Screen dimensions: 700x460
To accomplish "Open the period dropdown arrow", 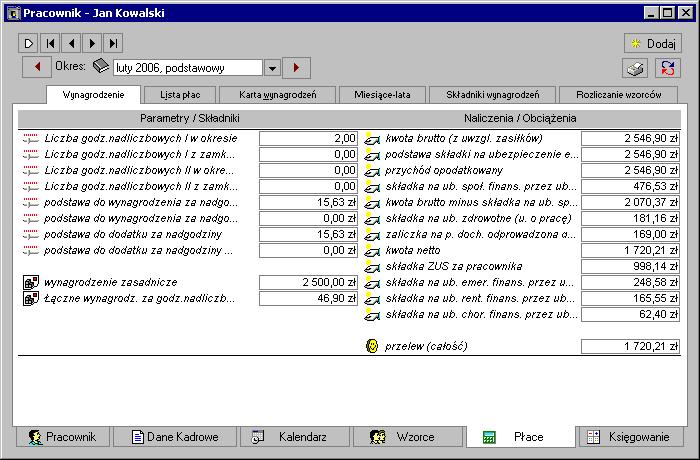I will tap(272, 68).
